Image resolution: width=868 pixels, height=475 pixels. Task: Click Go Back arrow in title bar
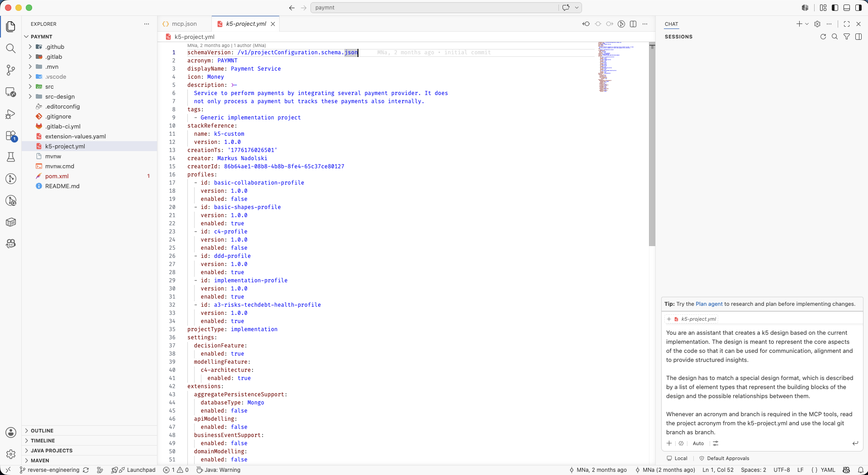[292, 8]
